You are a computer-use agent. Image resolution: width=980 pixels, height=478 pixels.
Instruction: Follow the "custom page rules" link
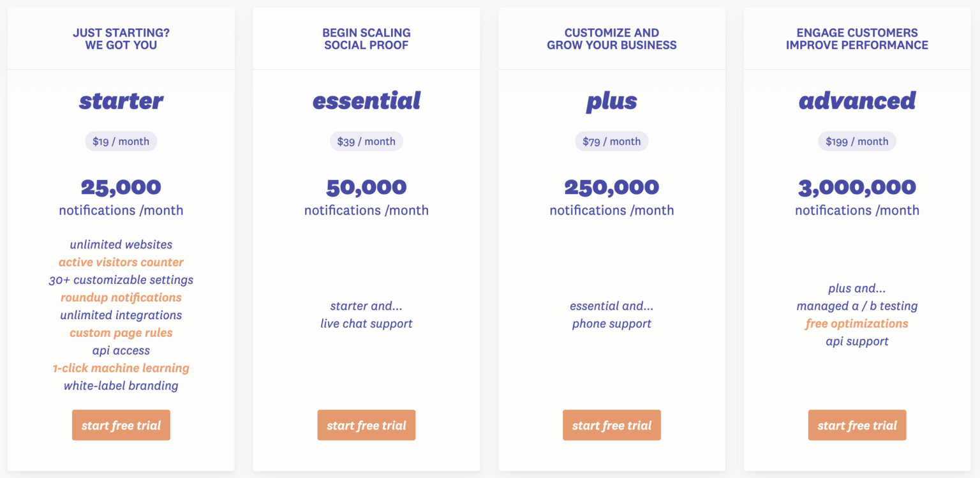point(121,333)
